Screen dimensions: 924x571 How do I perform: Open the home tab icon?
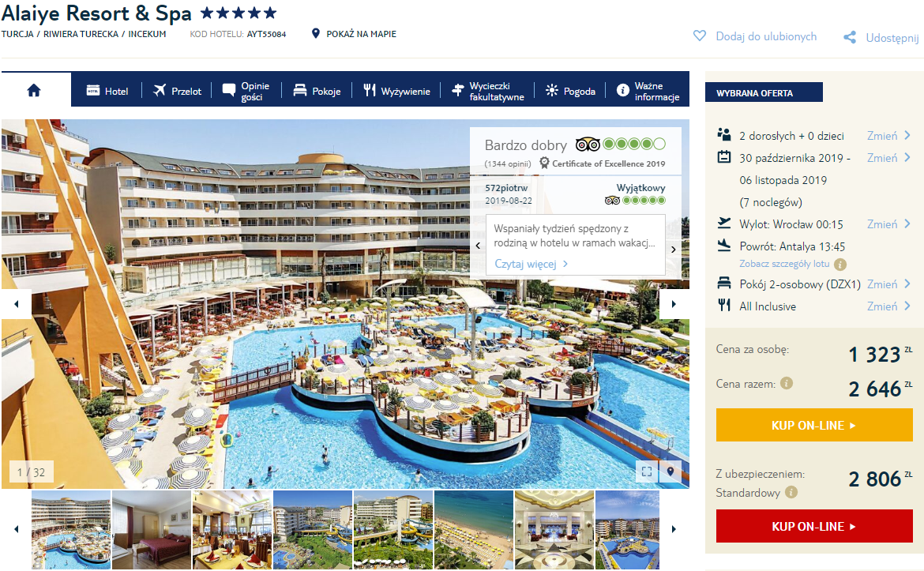click(34, 90)
